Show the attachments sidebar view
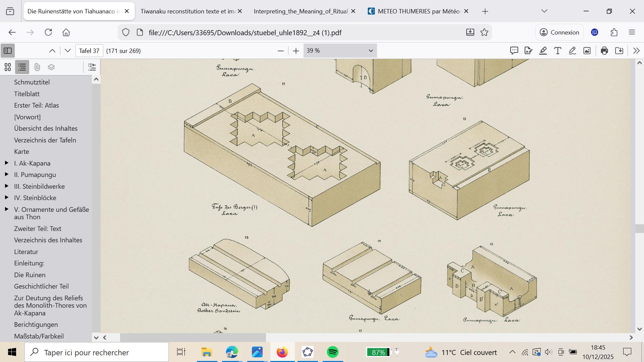 point(37,67)
